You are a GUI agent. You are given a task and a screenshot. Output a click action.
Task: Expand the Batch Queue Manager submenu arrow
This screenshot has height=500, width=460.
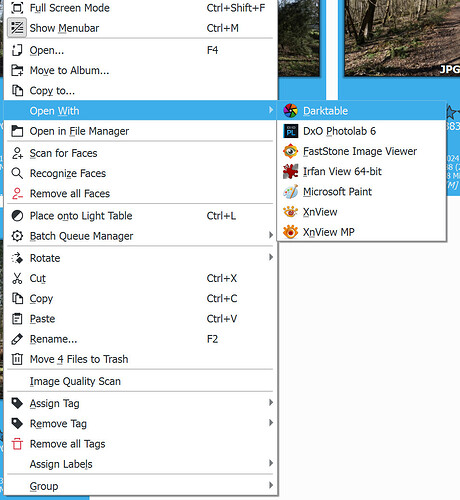pyautogui.click(x=271, y=235)
